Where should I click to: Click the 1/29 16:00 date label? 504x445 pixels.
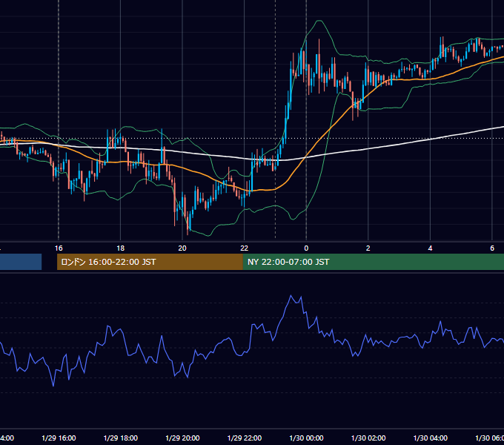click(59, 438)
